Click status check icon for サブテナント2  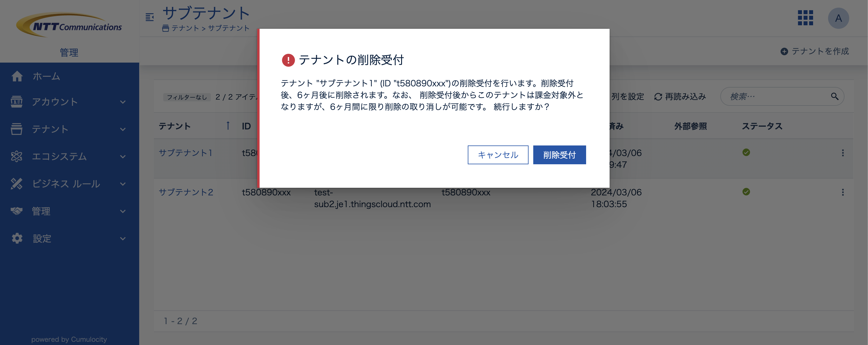pos(746,192)
